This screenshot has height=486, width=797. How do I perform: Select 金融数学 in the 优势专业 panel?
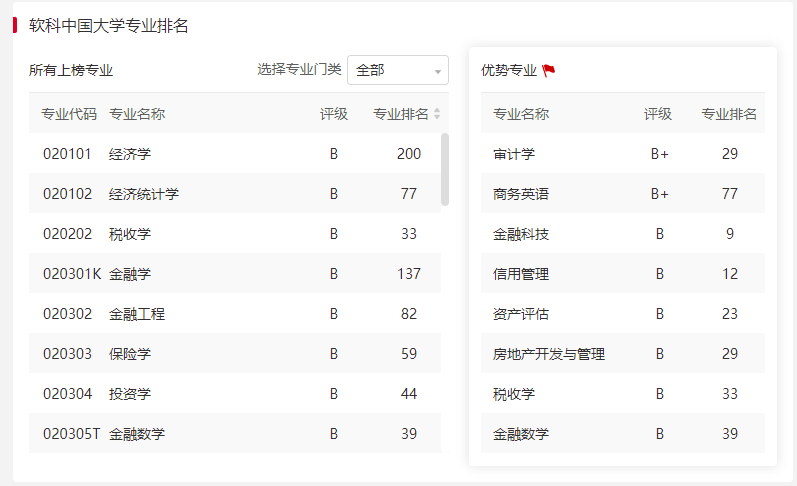[521, 434]
